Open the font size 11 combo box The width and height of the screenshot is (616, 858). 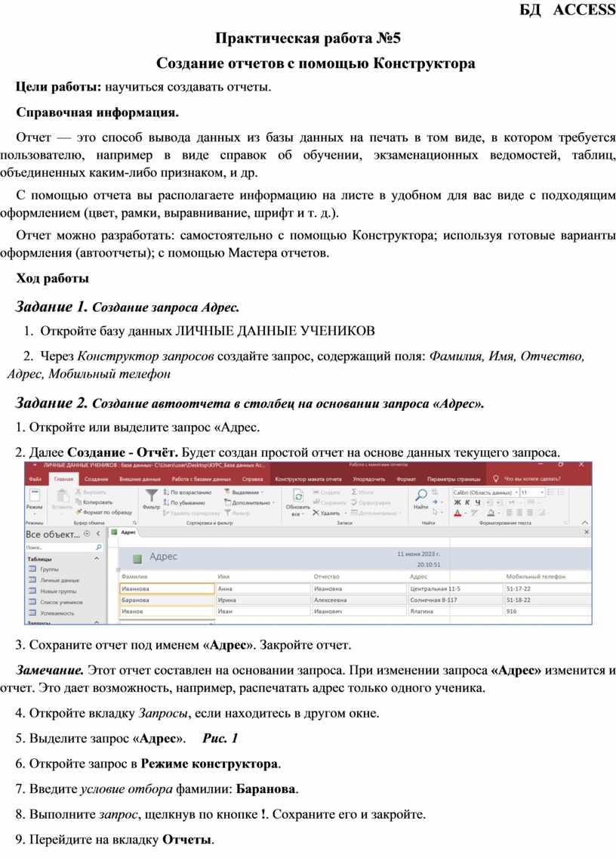[531, 492]
